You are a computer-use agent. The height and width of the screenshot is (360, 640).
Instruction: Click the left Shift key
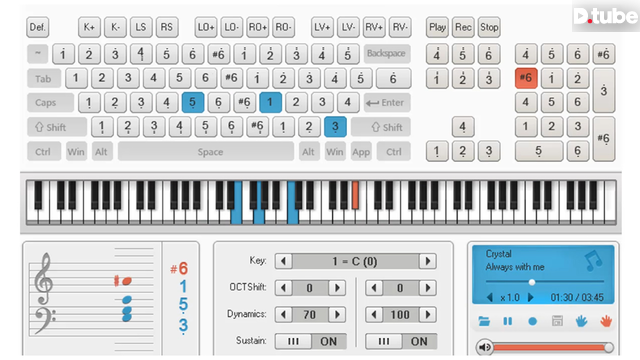[x=57, y=127]
